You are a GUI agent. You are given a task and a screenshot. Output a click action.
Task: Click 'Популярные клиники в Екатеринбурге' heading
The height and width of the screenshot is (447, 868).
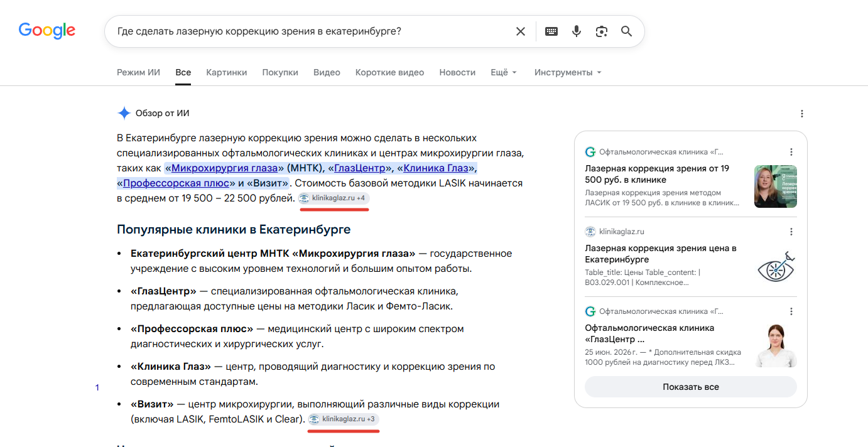tap(234, 229)
